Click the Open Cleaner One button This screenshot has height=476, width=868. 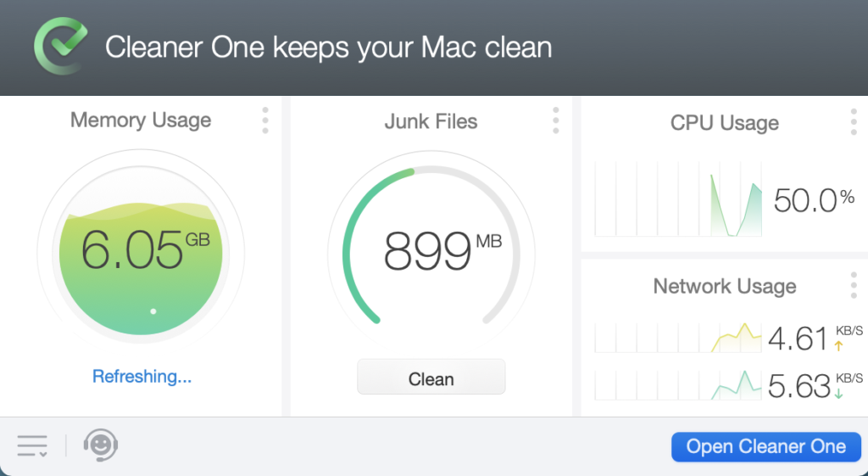(x=765, y=447)
